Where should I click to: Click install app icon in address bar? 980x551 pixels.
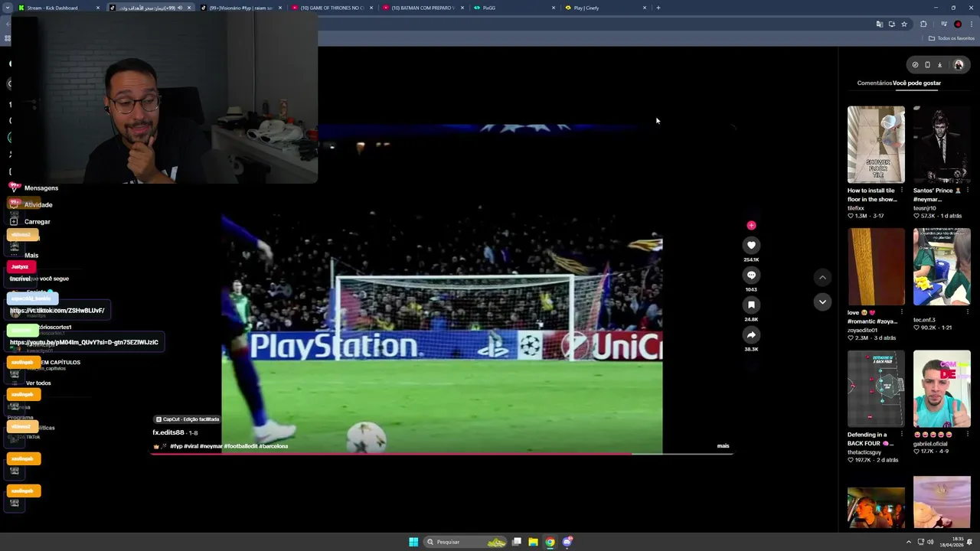[891, 24]
